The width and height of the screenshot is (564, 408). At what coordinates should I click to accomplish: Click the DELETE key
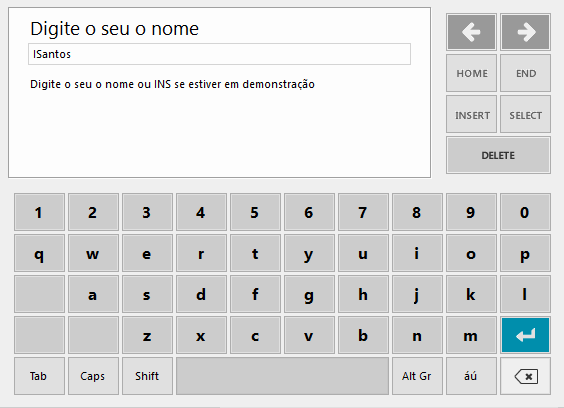498,155
